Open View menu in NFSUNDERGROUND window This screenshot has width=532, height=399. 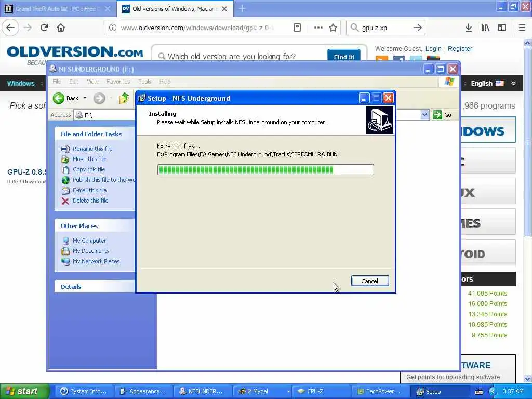tap(92, 82)
